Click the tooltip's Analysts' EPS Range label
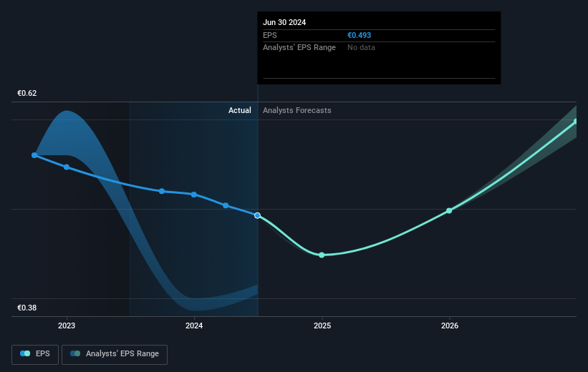The image size is (588, 372). click(299, 48)
